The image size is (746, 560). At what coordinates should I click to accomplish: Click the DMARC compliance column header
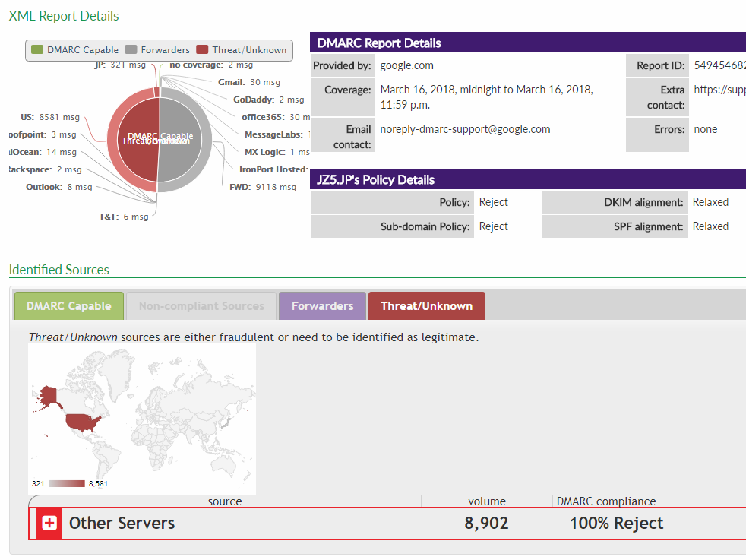[606, 501]
